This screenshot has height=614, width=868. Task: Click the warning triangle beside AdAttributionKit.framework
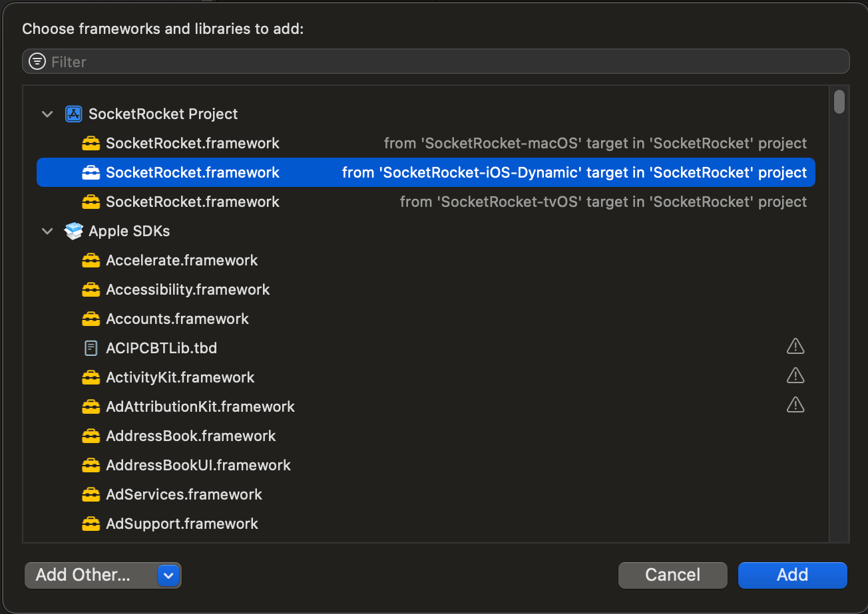point(795,404)
